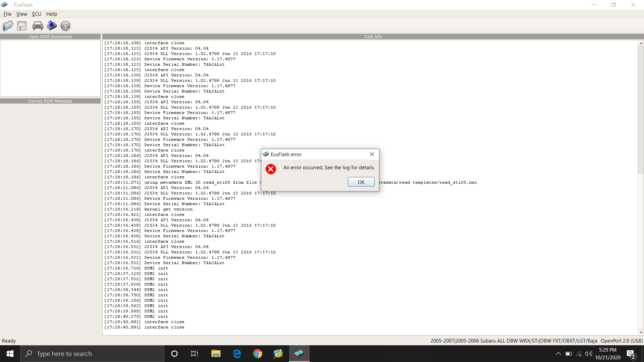Screen dimensions: 644x362
Task: Click the Open ROM Documents panel header
Action: pos(50,37)
